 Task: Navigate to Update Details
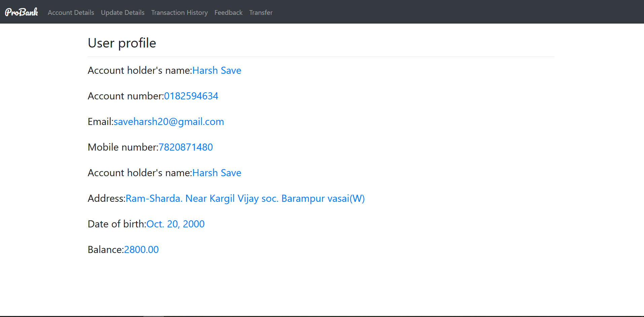(122, 12)
